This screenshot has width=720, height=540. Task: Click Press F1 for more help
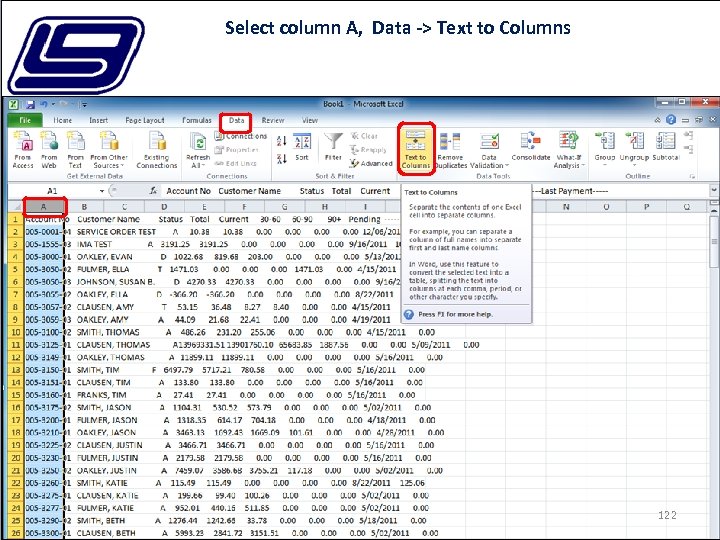[x=455, y=315]
